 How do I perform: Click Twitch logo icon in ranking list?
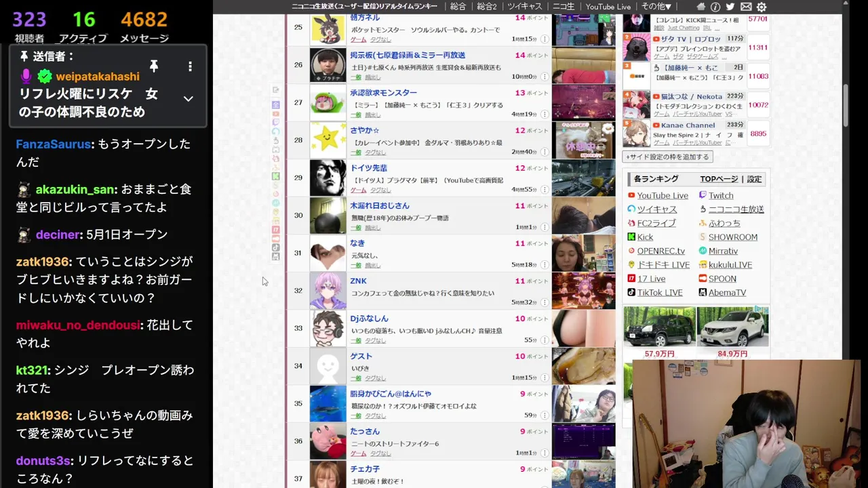point(703,195)
